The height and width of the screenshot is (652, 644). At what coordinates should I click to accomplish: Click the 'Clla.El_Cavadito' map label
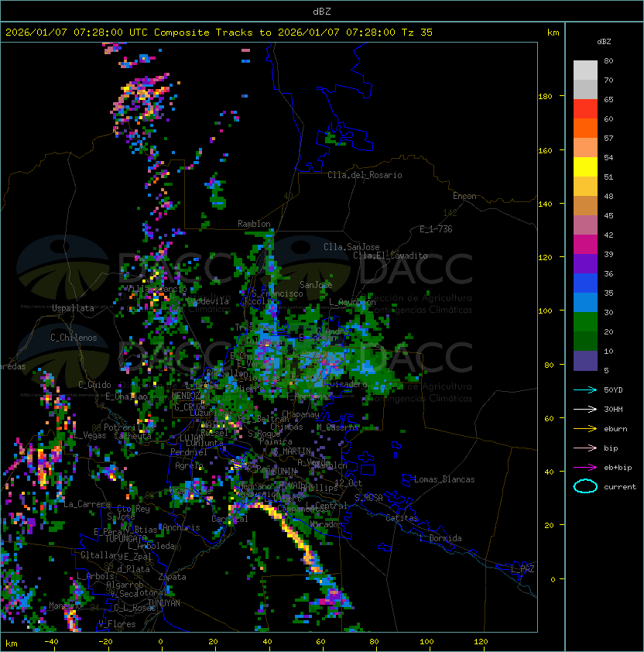tap(390, 256)
